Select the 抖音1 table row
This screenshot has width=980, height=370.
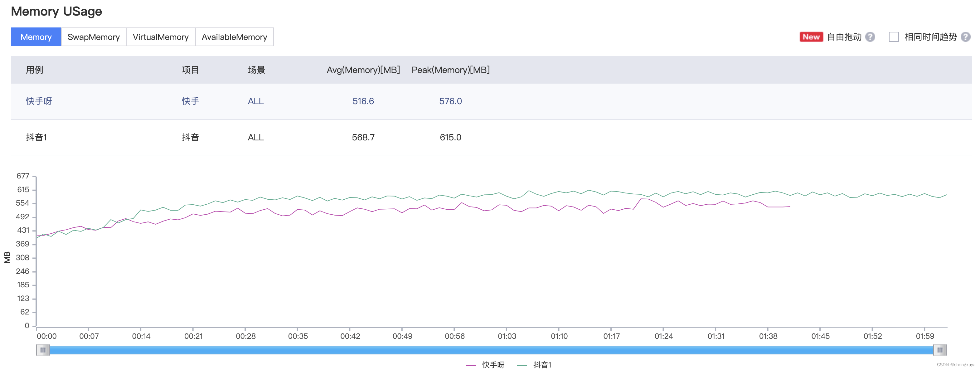36,137
